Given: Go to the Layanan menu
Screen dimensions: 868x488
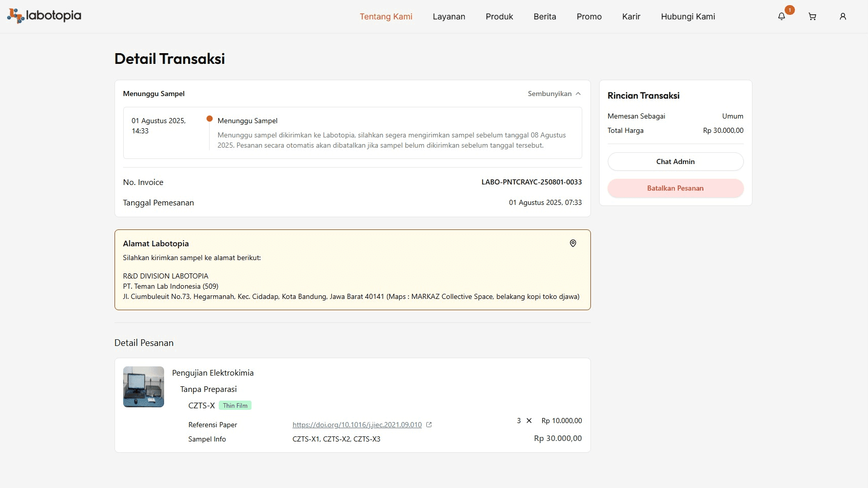Looking at the screenshot, I should pyautogui.click(x=448, y=16).
